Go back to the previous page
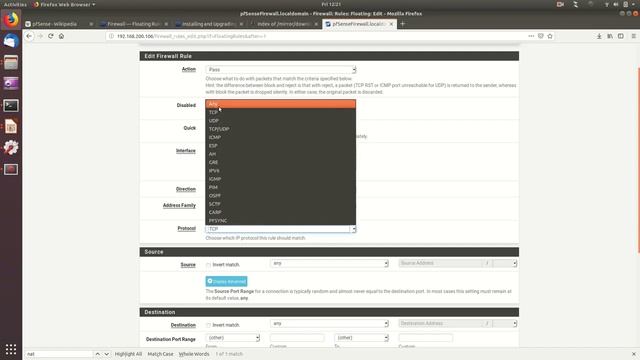This screenshot has height=360, width=640. pos(29,36)
